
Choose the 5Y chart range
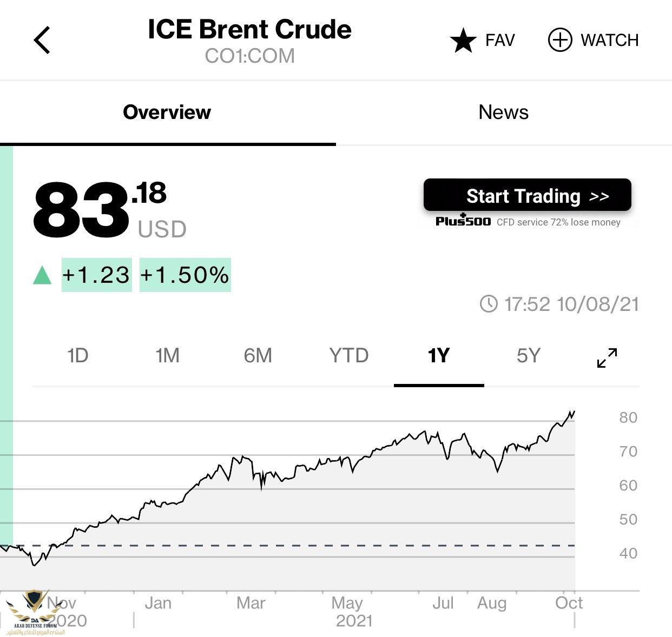pos(529,355)
